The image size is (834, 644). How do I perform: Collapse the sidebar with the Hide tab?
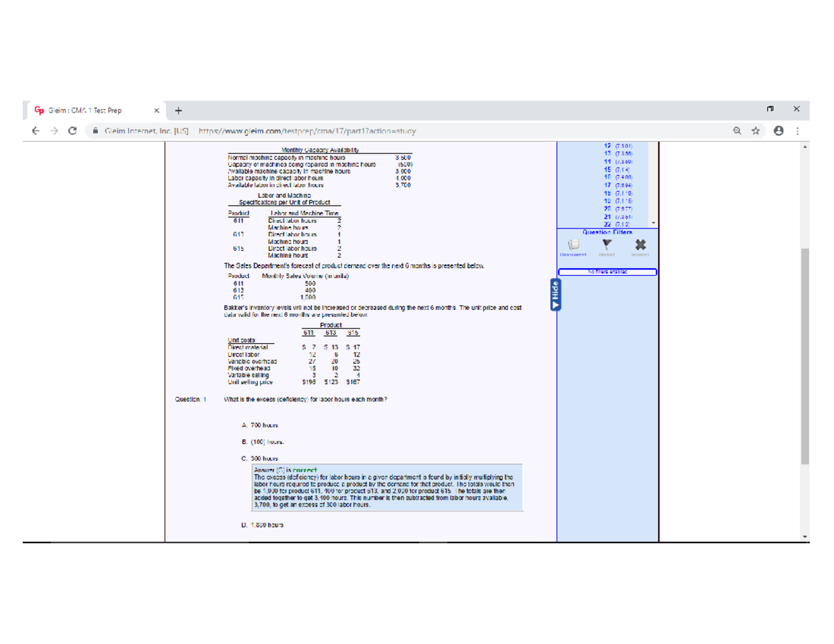(554, 297)
